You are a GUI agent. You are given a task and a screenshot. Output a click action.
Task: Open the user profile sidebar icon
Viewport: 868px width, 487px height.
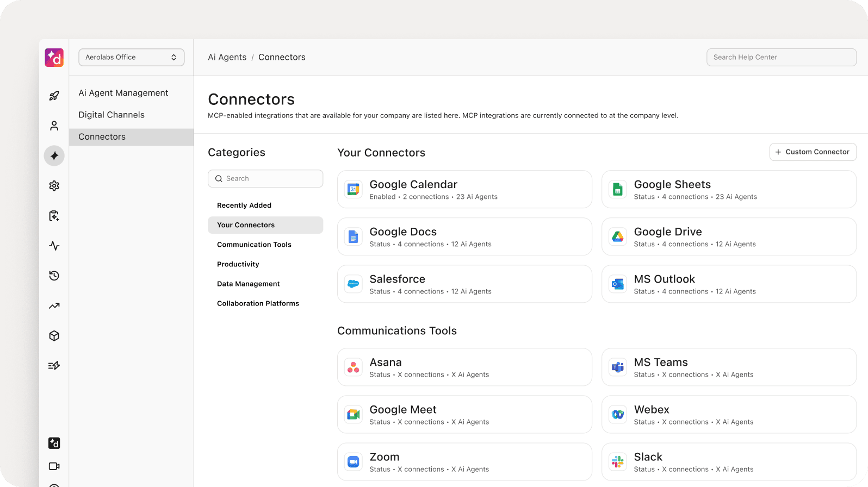coord(54,126)
